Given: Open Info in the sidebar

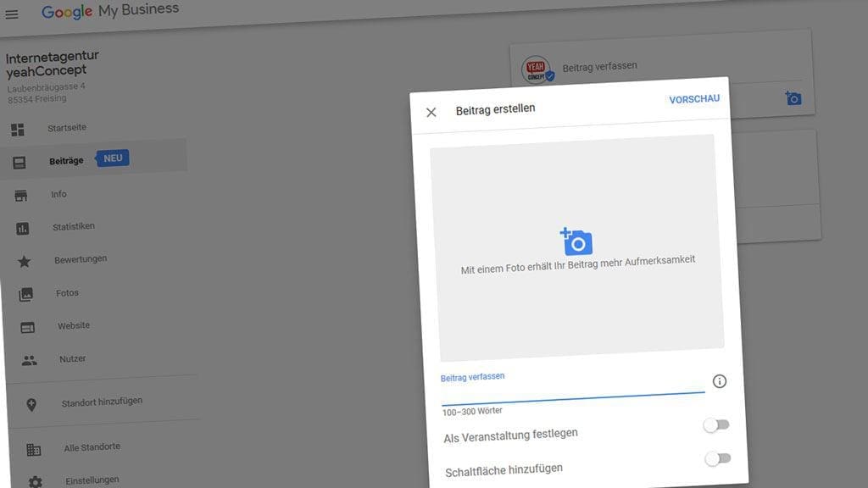Looking at the screenshot, I should [x=58, y=194].
